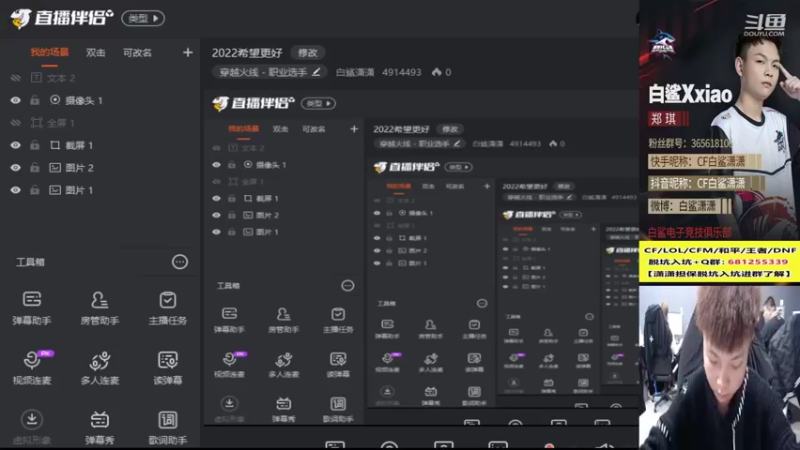Select the 图片 1 source row
Viewport: 800px width, 450px height.
click(x=100, y=190)
